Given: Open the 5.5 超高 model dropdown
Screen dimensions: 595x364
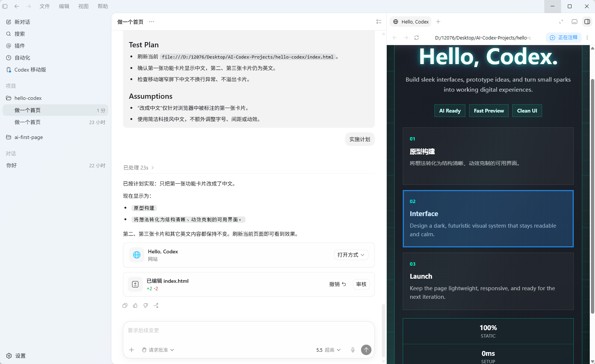Looking at the screenshot, I should pos(328,350).
